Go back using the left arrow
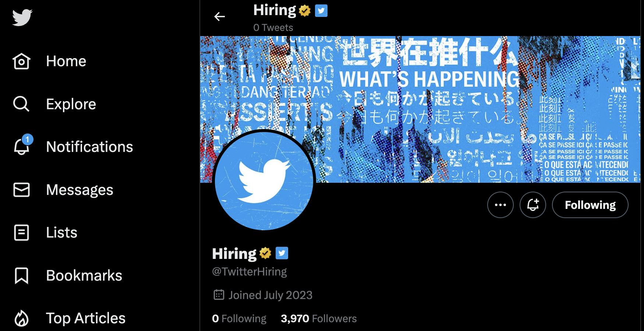 pos(220,17)
